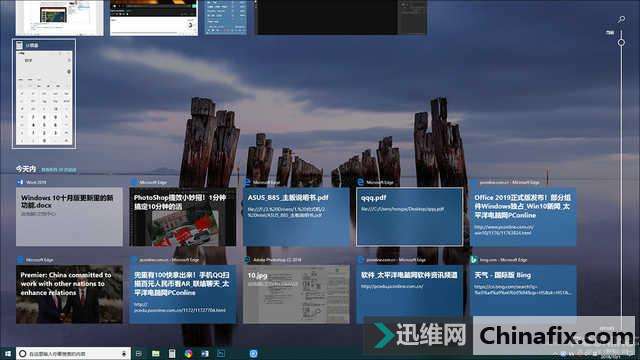The height and width of the screenshot is (360, 640).
Task: Select the narrow blue settings window thumbnail
Action: point(226,17)
